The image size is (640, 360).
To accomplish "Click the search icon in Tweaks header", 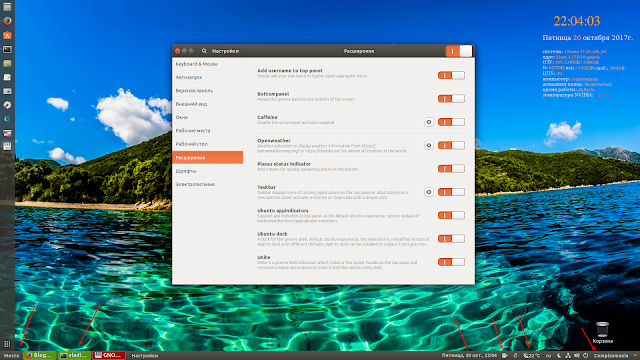I will pos(204,51).
